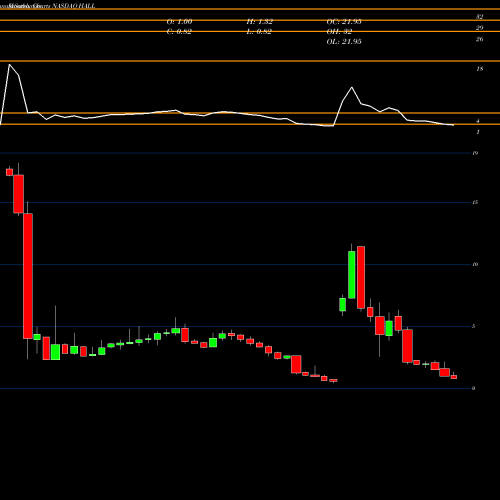Click the upper chart axis label "18"

pyautogui.click(x=479, y=69)
